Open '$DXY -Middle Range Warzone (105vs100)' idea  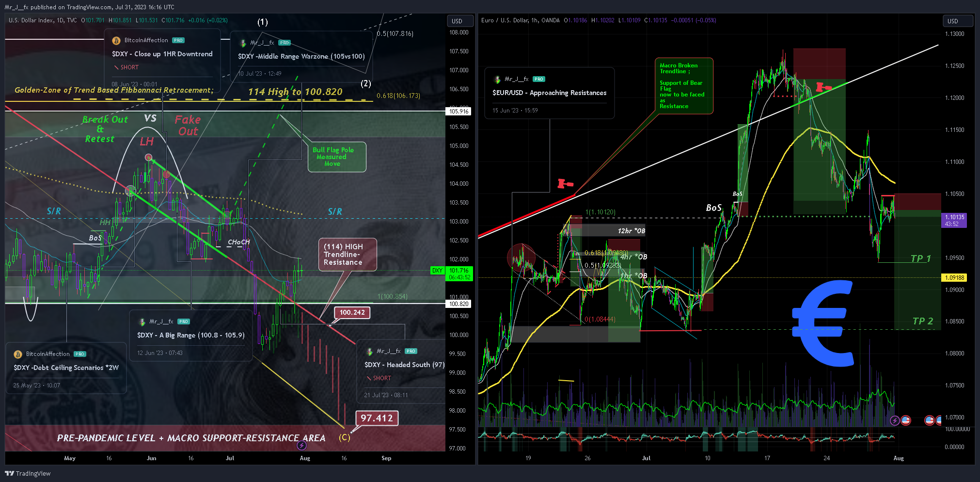click(301, 56)
